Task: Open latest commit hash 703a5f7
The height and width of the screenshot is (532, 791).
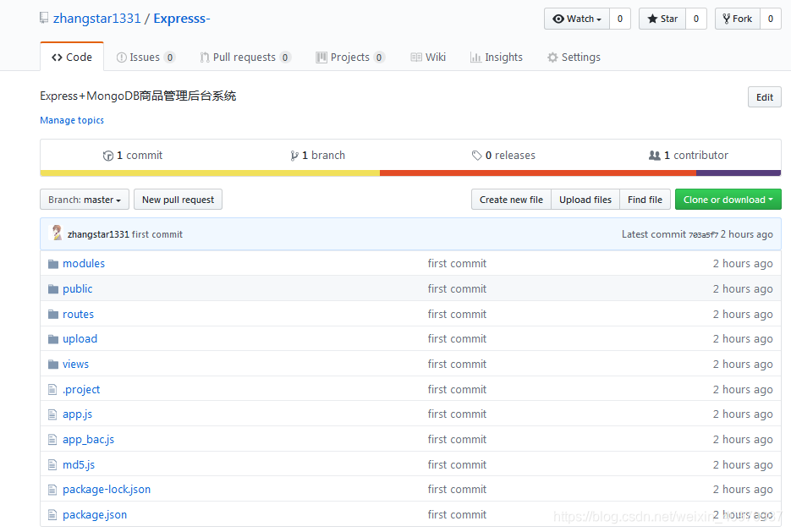Action: click(703, 234)
